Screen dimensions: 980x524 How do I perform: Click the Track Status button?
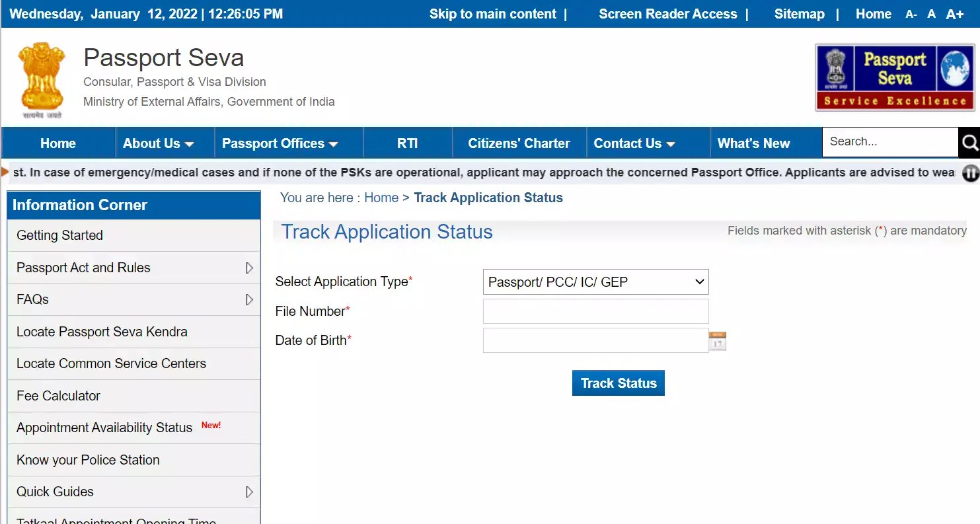pyautogui.click(x=618, y=383)
